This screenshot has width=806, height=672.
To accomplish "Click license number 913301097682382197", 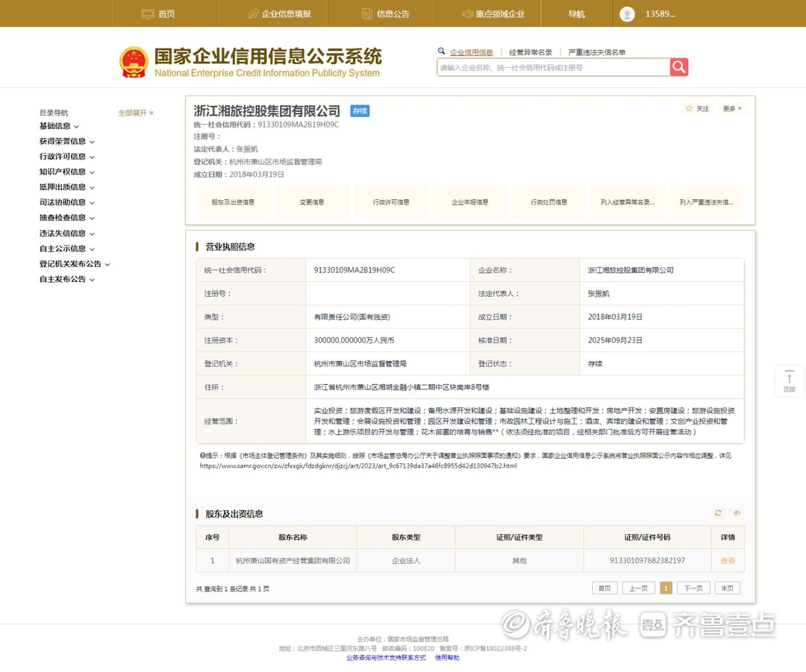I will 647,561.
